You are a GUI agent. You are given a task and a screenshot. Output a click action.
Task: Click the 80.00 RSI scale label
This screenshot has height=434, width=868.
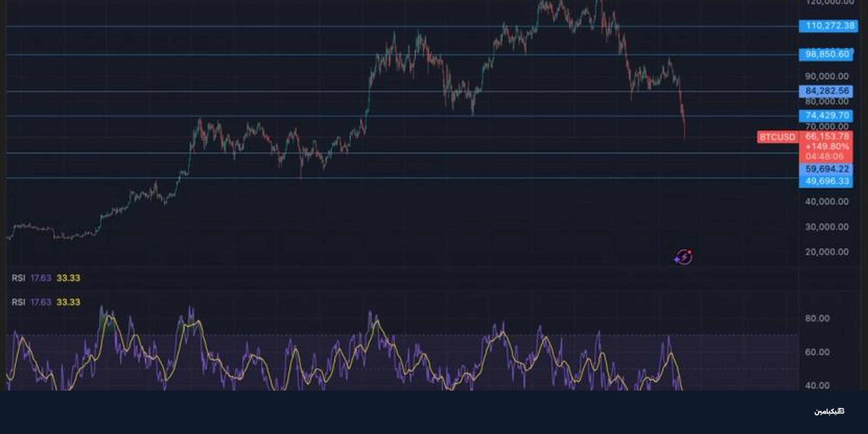(817, 319)
